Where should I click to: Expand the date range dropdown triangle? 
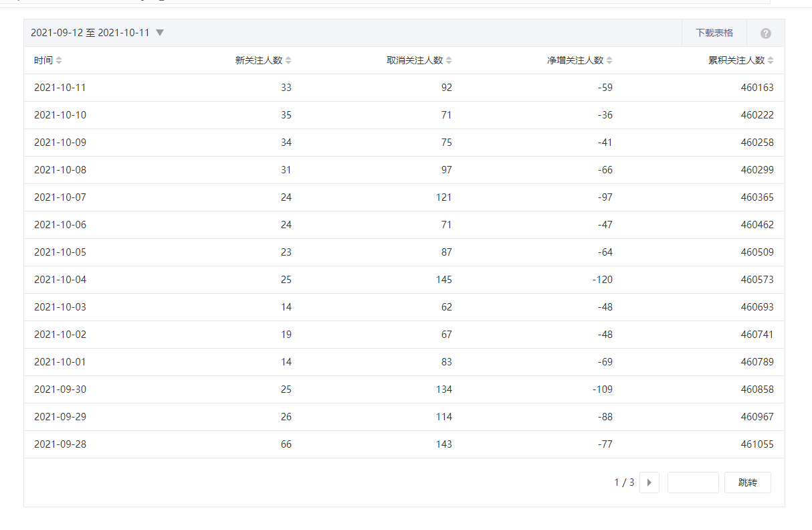[x=160, y=33]
